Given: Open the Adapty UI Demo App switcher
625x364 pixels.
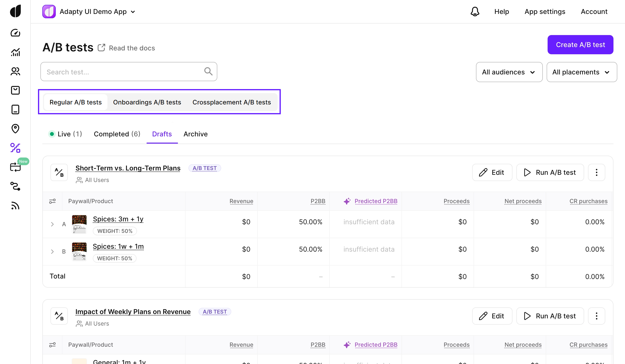Looking at the screenshot, I should click(x=97, y=12).
